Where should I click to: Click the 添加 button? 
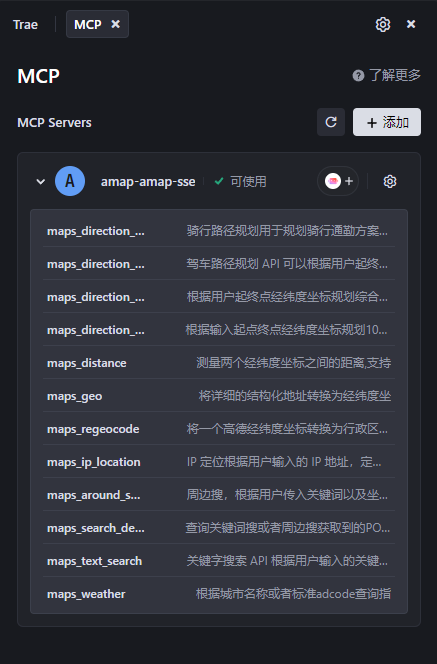point(387,122)
